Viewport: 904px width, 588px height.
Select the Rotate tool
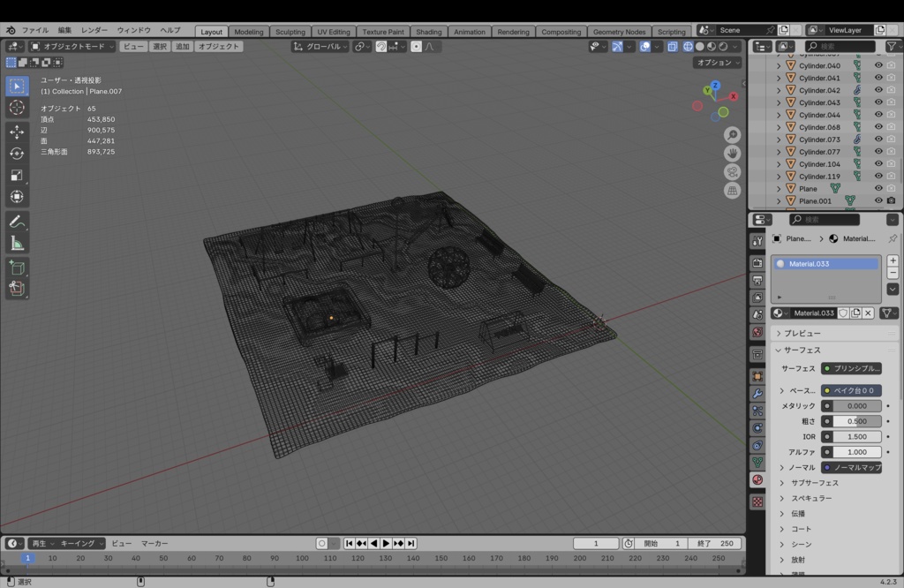(17, 154)
